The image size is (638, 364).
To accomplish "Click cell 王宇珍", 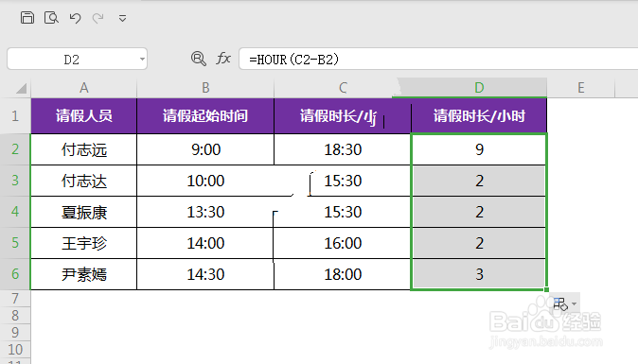I will (84, 243).
